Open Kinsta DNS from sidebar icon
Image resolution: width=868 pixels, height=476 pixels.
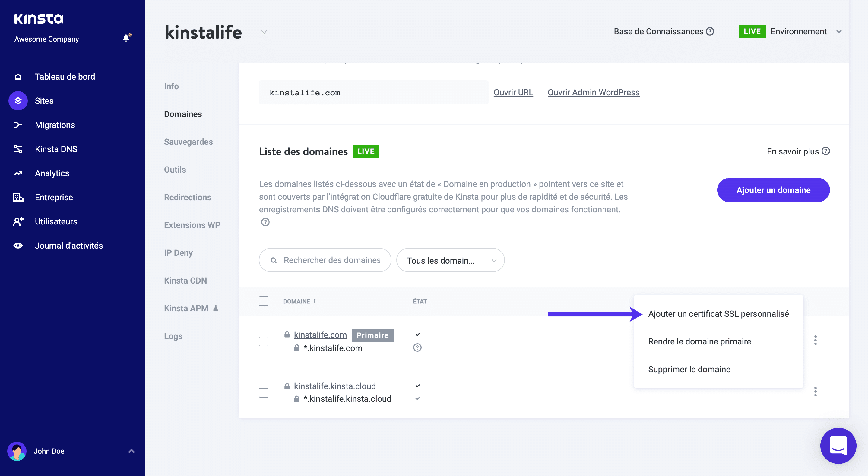tap(17, 149)
